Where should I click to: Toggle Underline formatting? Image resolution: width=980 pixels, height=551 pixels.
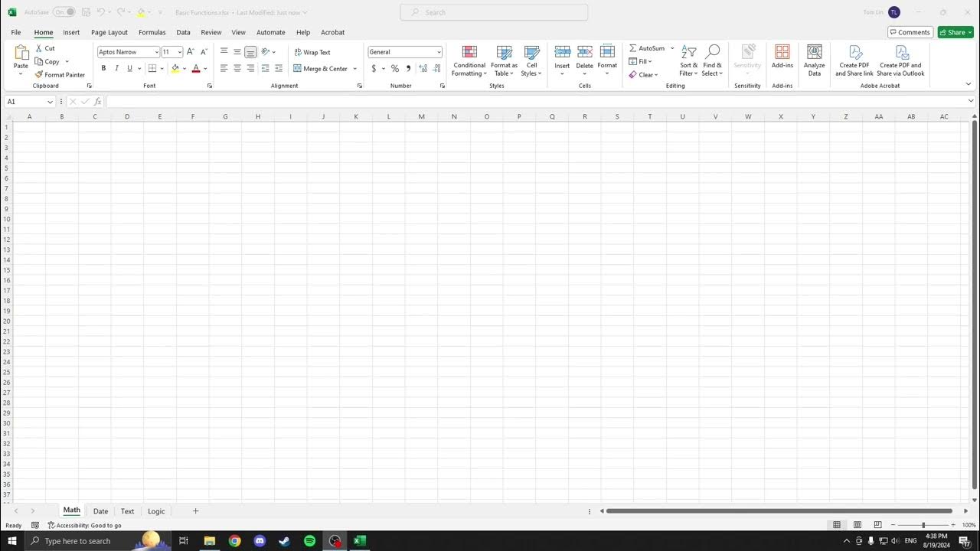click(x=129, y=68)
